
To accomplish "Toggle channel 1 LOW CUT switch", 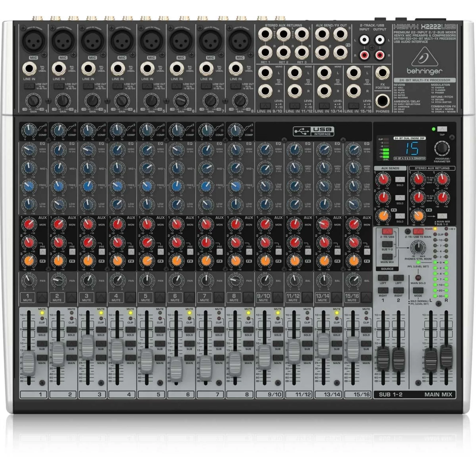I will [x=29, y=86].
